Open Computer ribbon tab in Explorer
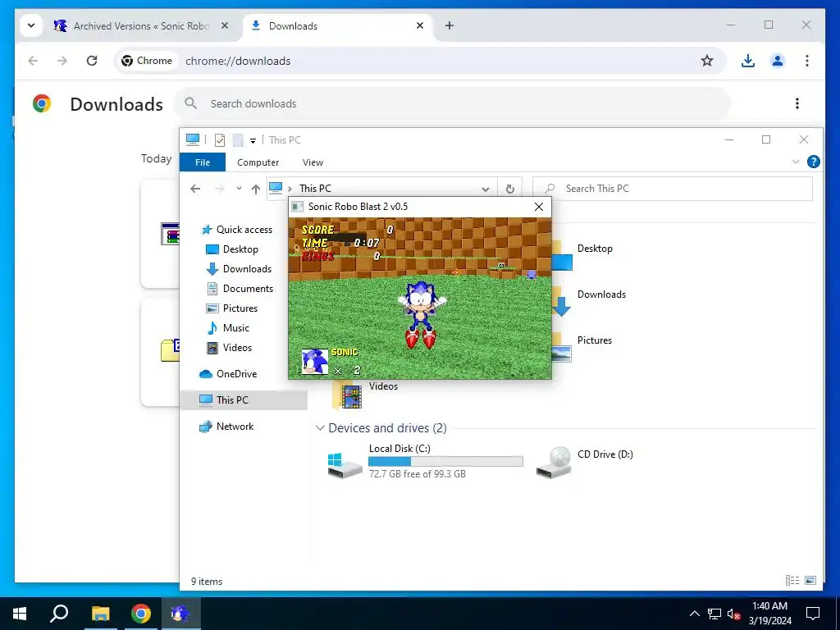Viewport: 840px width, 630px height. point(258,162)
